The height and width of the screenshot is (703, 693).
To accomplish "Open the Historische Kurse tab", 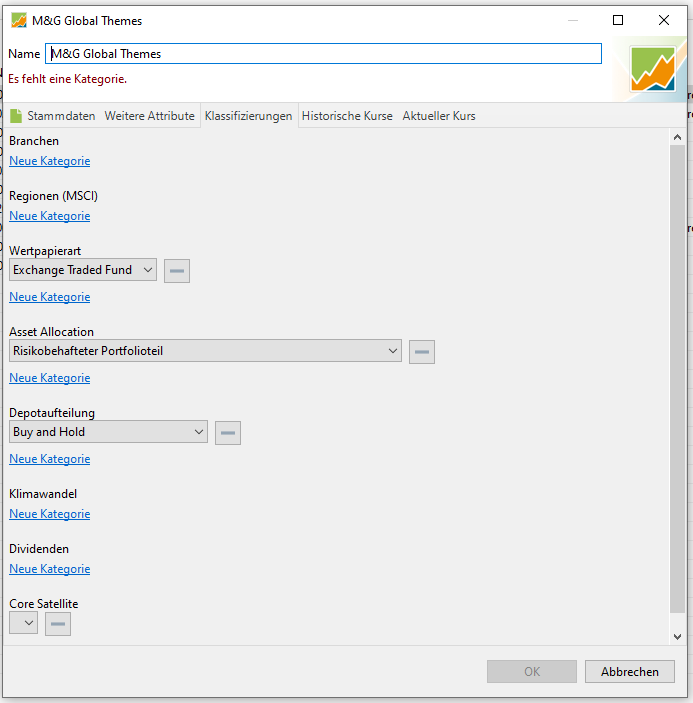I will [347, 116].
